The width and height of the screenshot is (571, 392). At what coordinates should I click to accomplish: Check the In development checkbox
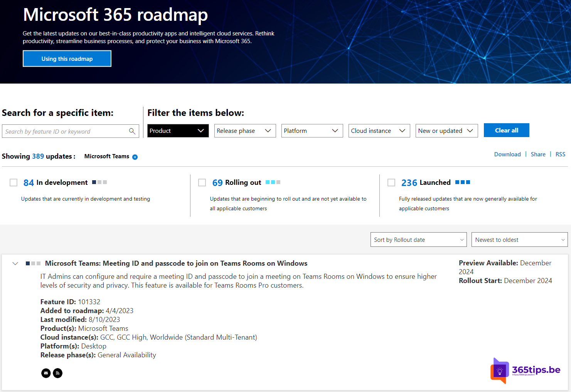point(13,183)
